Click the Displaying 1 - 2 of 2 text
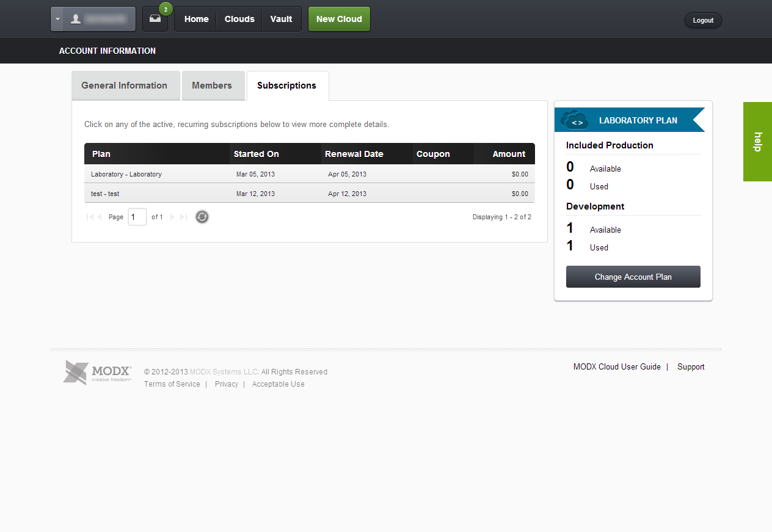 502,217
